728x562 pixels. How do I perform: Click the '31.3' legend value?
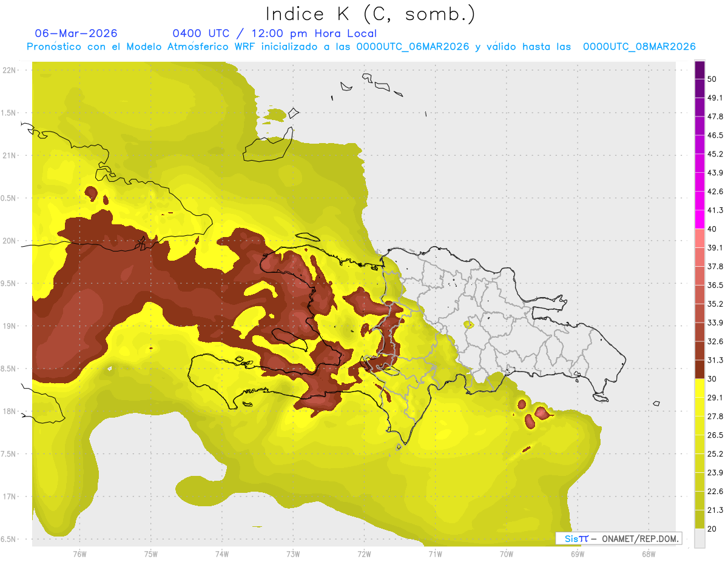(715, 360)
